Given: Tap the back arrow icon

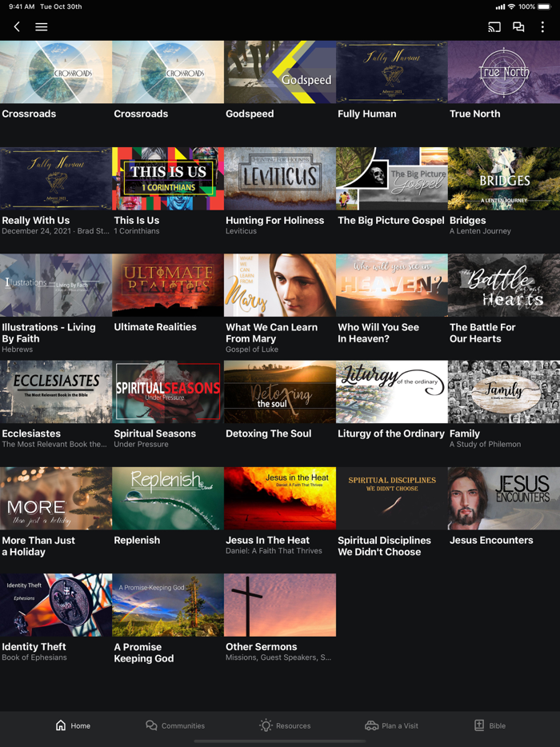Looking at the screenshot, I should click(17, 27).
